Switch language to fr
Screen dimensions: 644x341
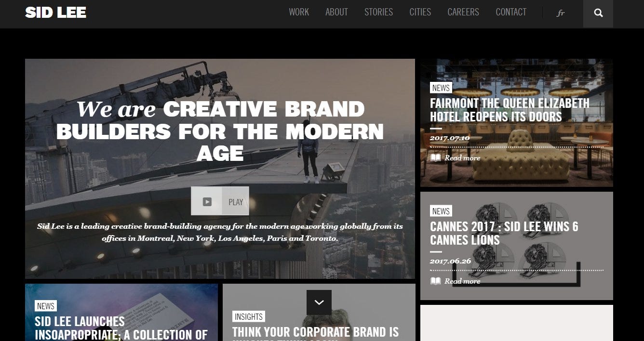[x=561, y=13]
